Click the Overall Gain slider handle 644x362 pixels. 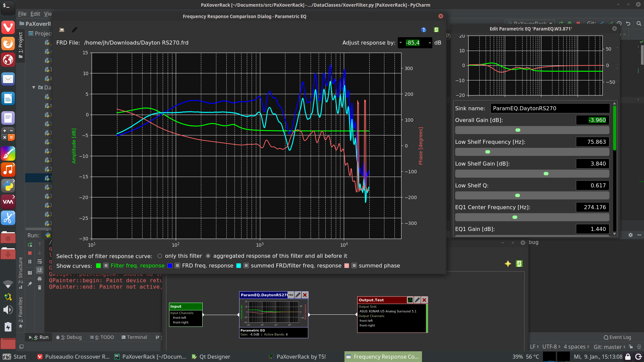click(518, 130)
